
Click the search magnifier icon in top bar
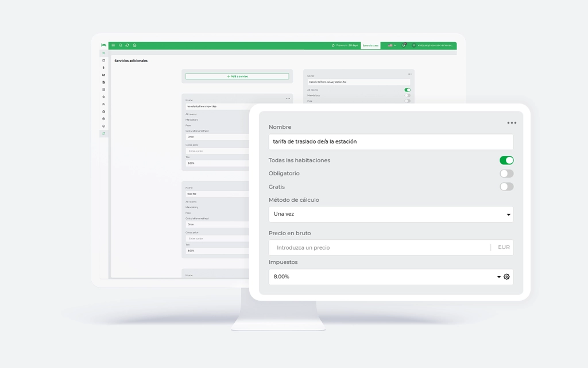(x=120, y=45)
